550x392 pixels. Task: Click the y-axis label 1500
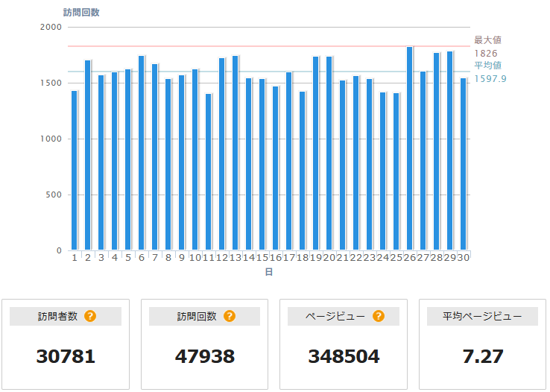coord(51,83)
